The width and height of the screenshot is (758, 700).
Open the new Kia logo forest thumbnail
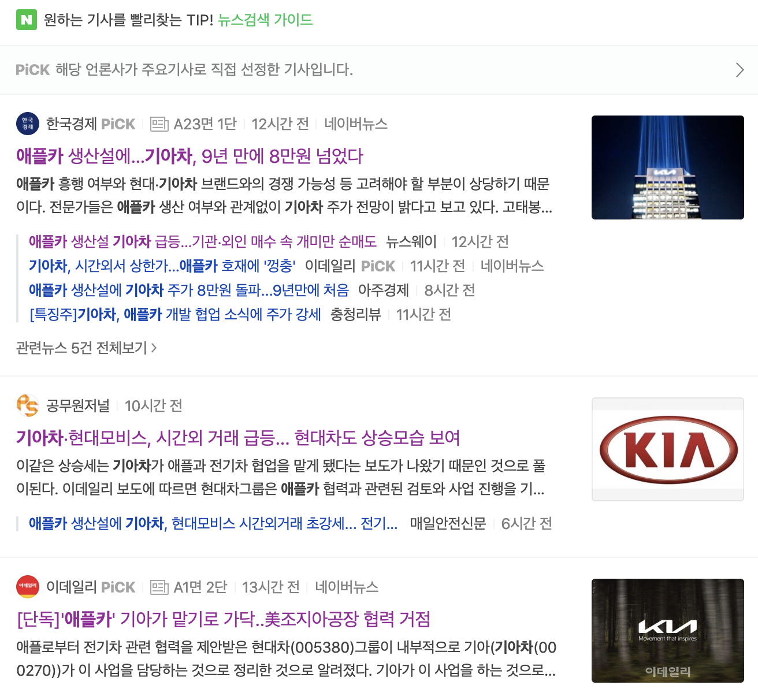point(668,631)
